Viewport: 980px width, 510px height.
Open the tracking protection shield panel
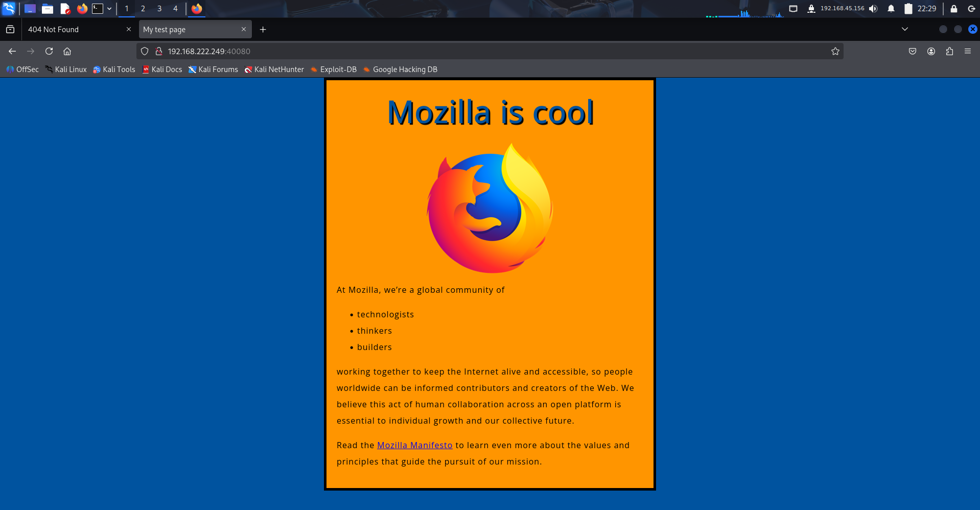(145, 51)
